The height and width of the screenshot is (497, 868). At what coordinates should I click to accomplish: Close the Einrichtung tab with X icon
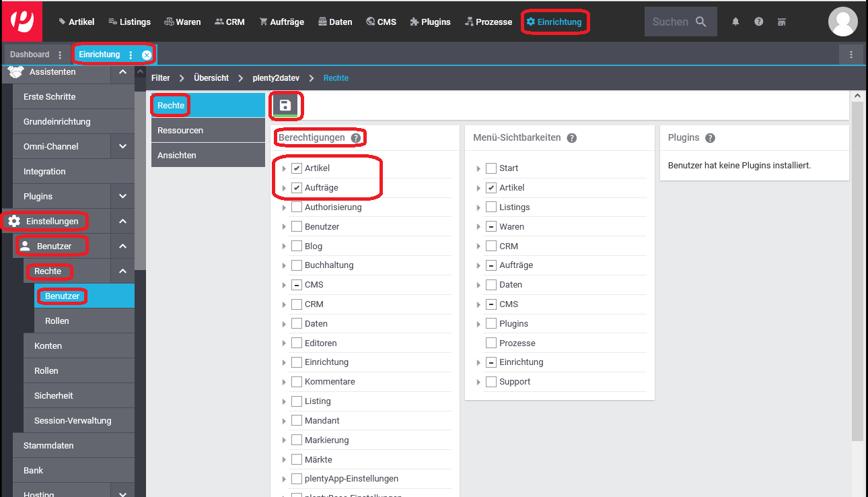[x=147, y=55]
